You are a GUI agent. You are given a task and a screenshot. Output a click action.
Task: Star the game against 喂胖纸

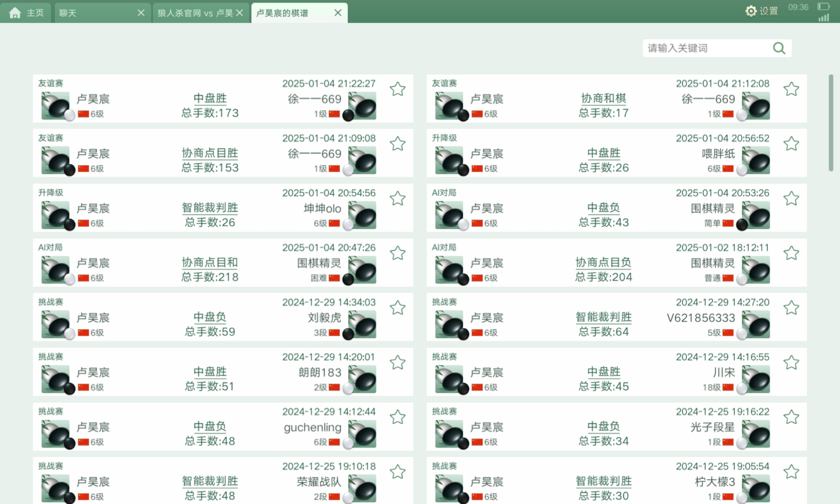[791, 144]
